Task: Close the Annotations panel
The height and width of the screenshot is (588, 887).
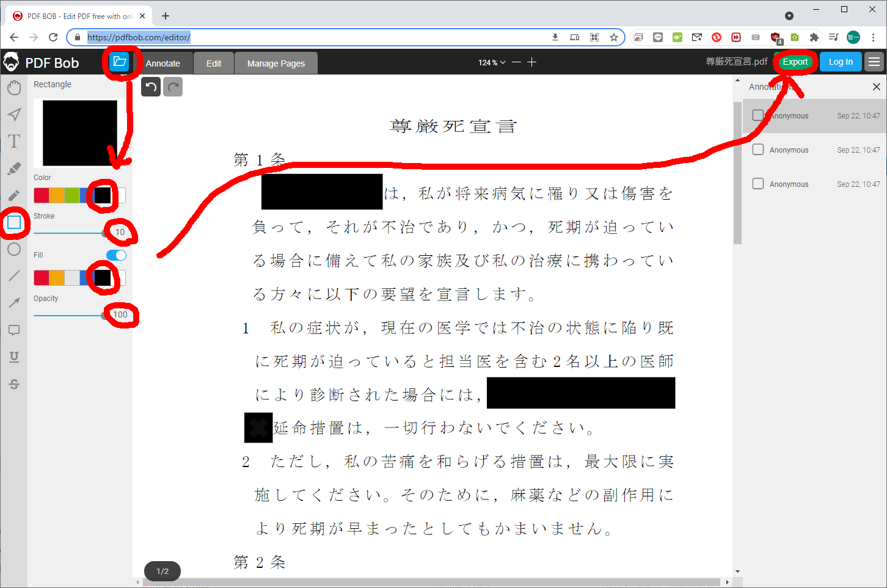Action: pyautogui.click(x=876, y=87)
